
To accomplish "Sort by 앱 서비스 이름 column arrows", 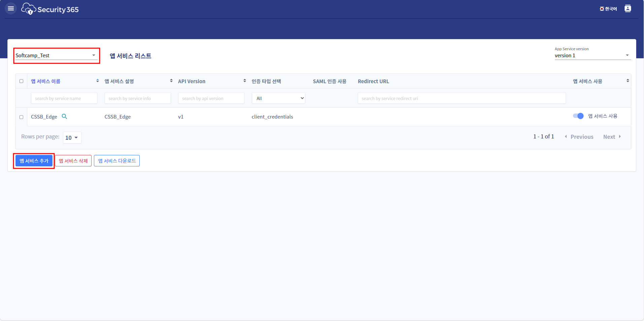I will pyautogui.click(x=97, y=81).
